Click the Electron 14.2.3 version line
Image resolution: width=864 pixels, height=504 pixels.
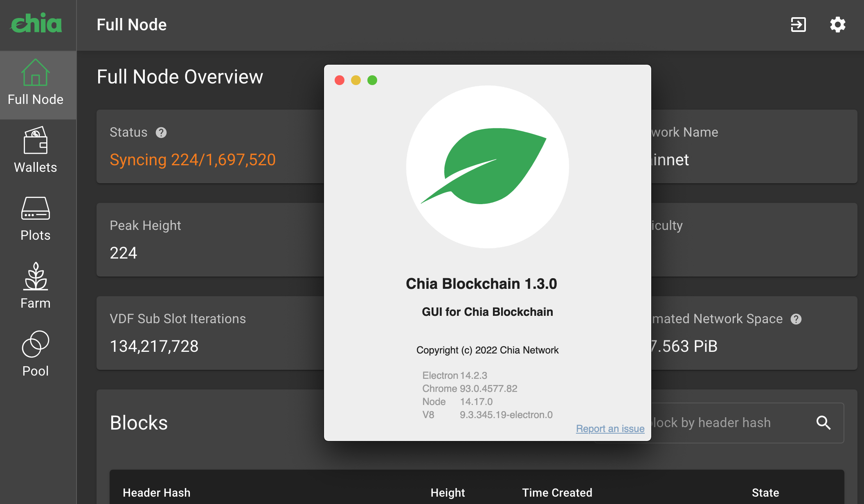[454, 376]
